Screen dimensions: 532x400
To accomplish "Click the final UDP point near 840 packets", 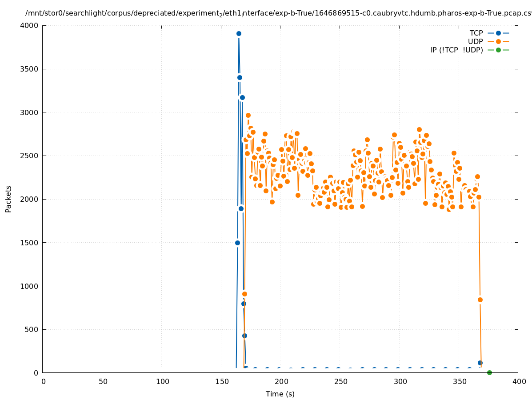I will coord(480,300).
